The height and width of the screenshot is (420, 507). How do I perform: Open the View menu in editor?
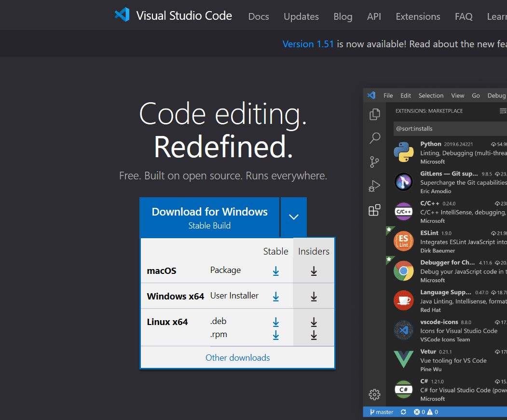tap(457, 95)
